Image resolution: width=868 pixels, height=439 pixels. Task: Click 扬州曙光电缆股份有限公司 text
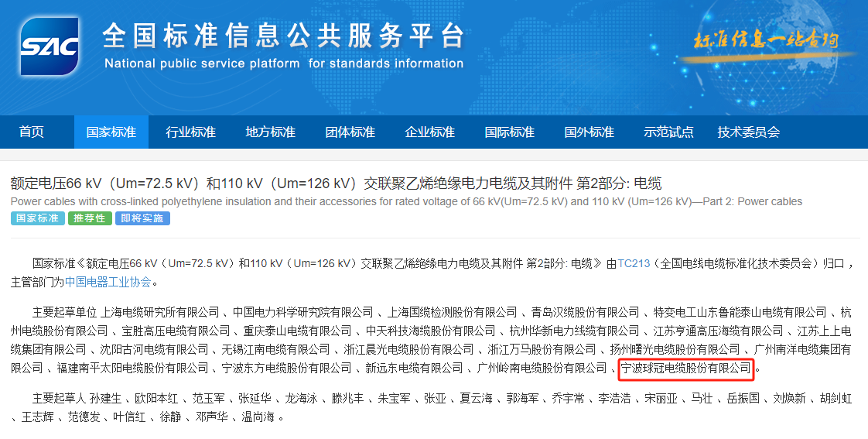pyautogui.click(x=675, y=350)
